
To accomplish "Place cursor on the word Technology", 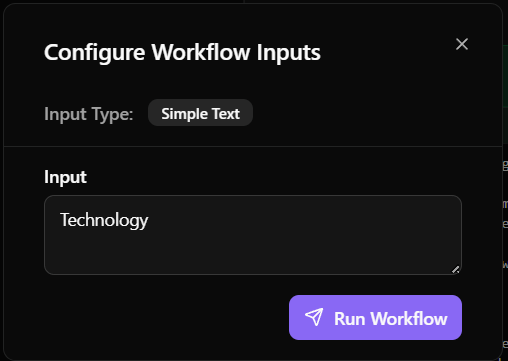I will (x=104, y=220).
